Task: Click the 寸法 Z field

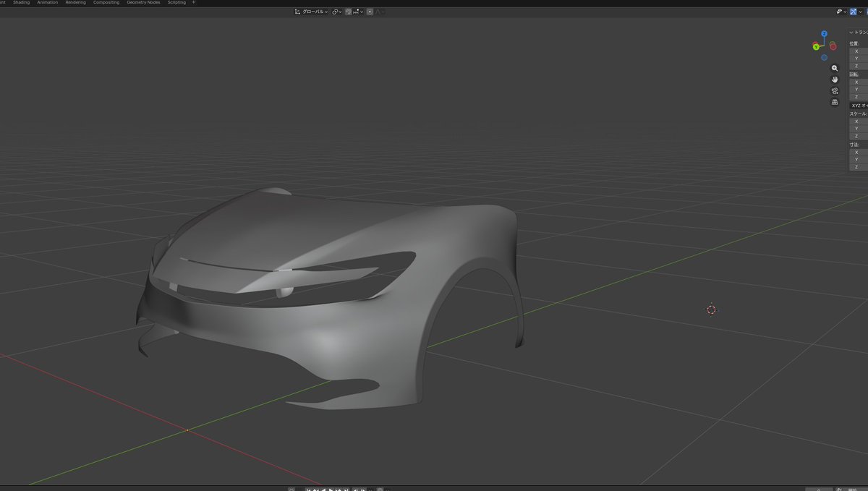Action: pyautogui.click(x=859, y=167)
